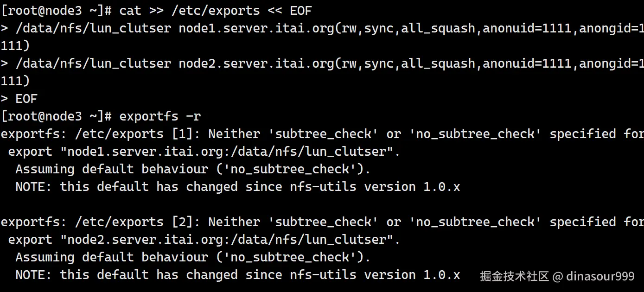
Task: Click the first root@node3 shell prompt
Action: pos(56,10)
